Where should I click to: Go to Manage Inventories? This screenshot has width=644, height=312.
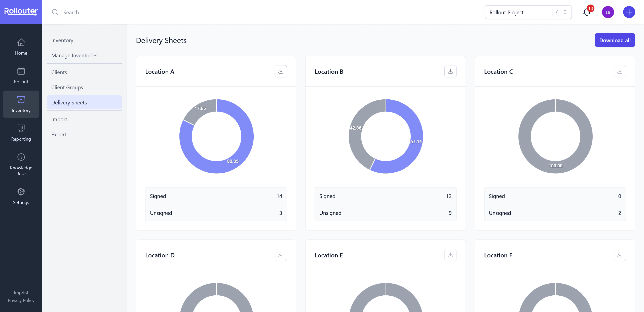point(84,55)
